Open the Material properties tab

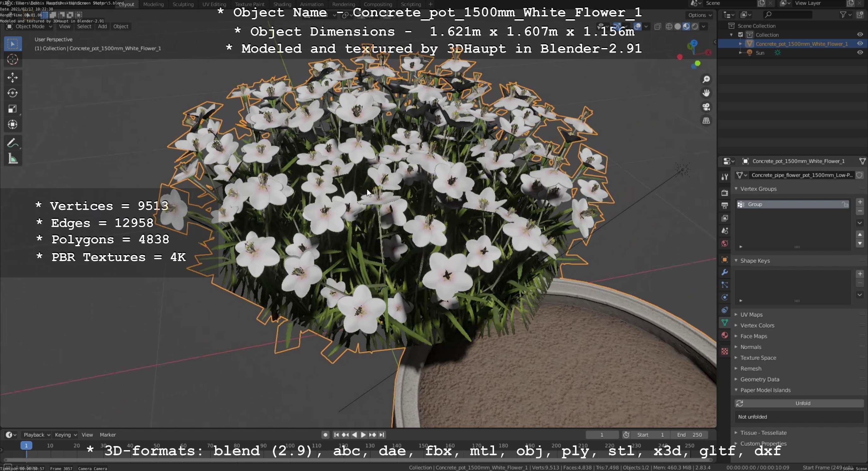click(725, 335)
